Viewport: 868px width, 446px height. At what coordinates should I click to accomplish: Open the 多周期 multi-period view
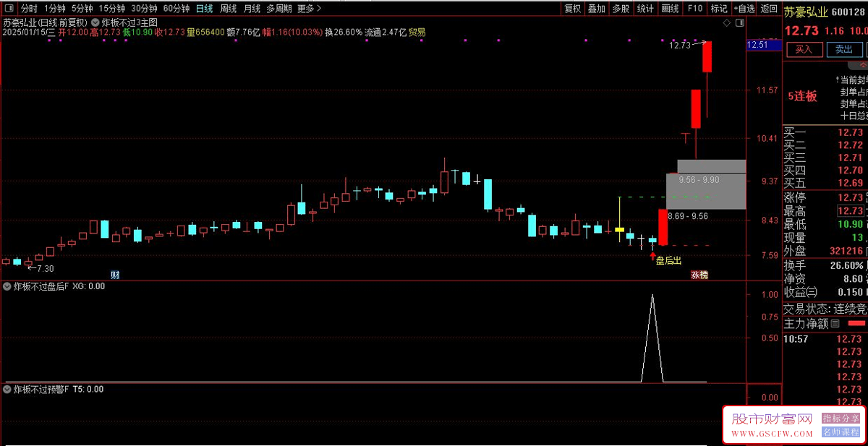pyautogui.click(x=279, y=9)
